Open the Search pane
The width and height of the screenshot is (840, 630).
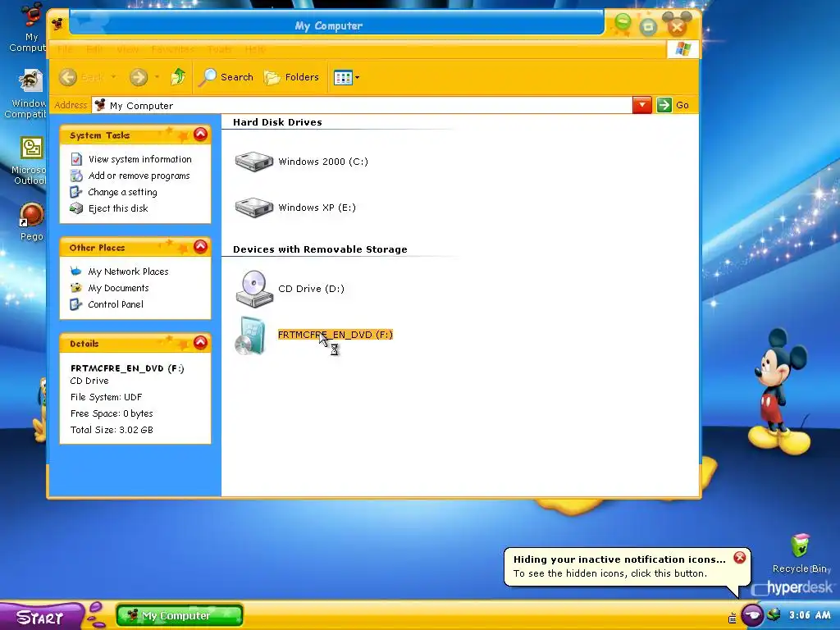(226, 77)
